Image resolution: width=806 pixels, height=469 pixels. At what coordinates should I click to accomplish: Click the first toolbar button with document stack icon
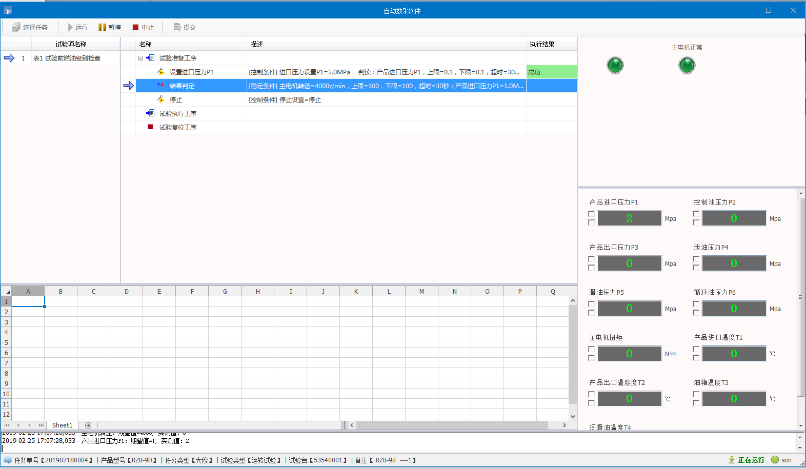click(30, 27)
